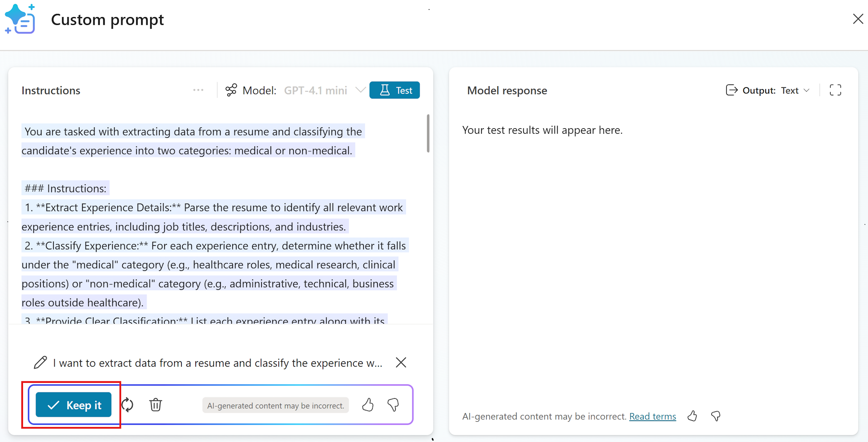Screen dimensions: 868x442
Task: Click the output arrow icon next to Output
Action: coord(732,90)
